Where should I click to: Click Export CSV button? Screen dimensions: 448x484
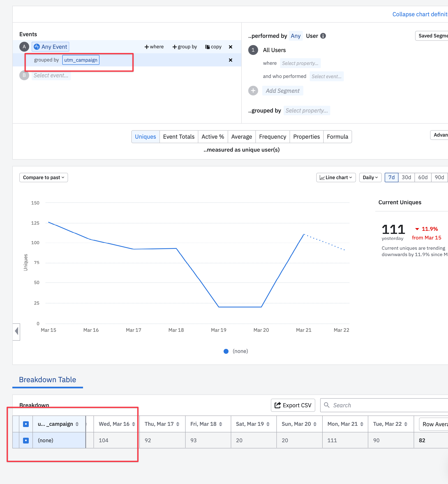coord(293,405)
